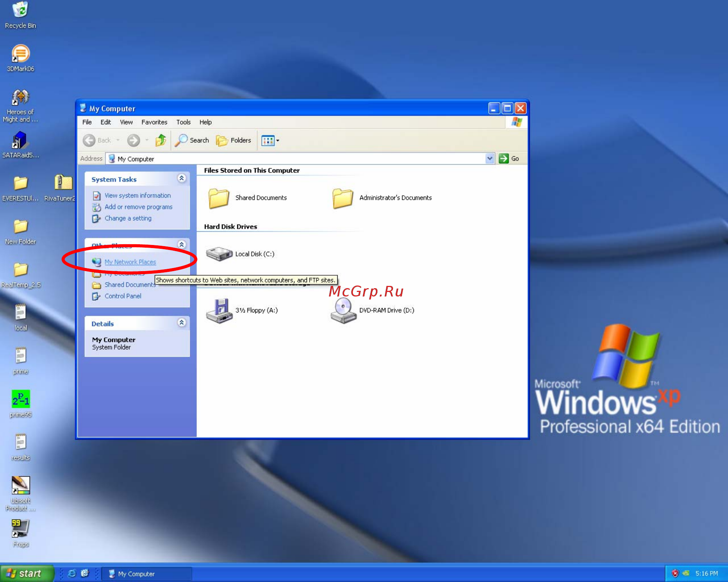Select the 3½ Floppy (A:) drive

point(242,311)
